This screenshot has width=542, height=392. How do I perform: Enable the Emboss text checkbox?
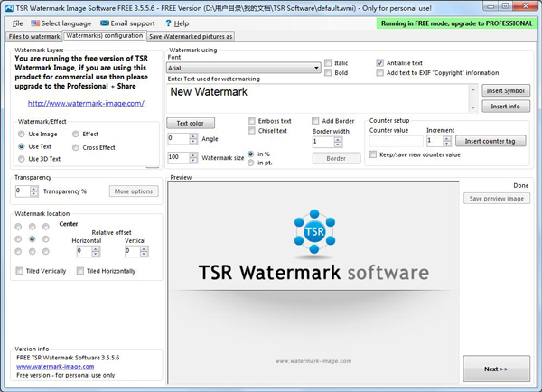tap(251, 121)
